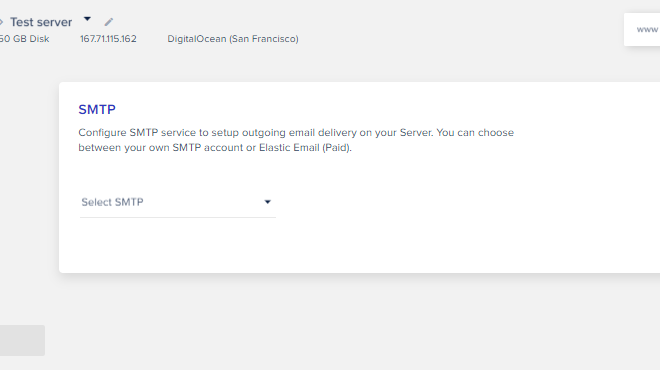Click the back chevron beside Test server

point(1,22)
